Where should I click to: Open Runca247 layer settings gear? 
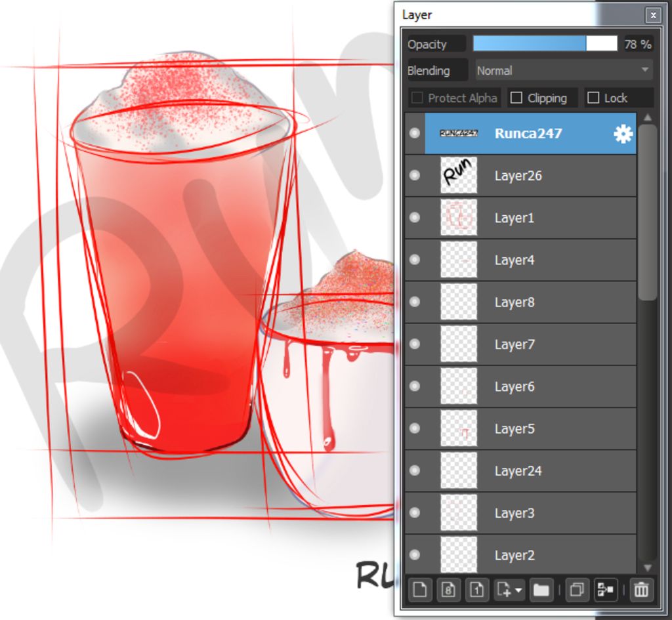click(623, 134)
